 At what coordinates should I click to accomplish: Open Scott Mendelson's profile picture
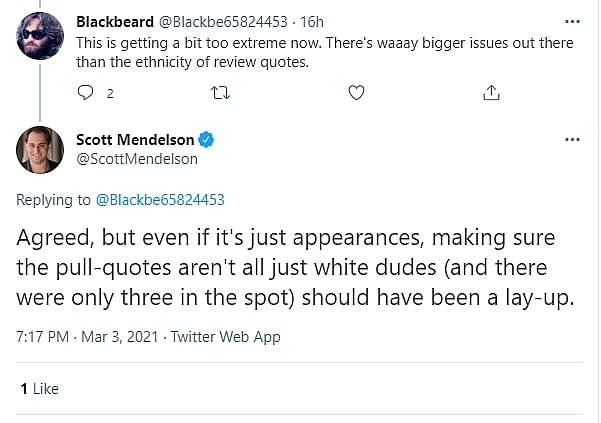pos(40,149)
